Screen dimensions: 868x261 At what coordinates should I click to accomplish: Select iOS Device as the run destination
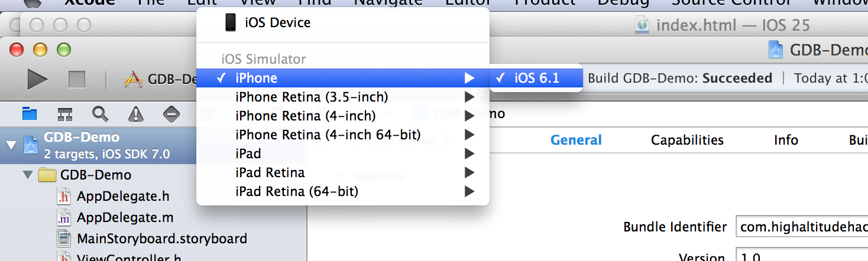click(277, 23)
